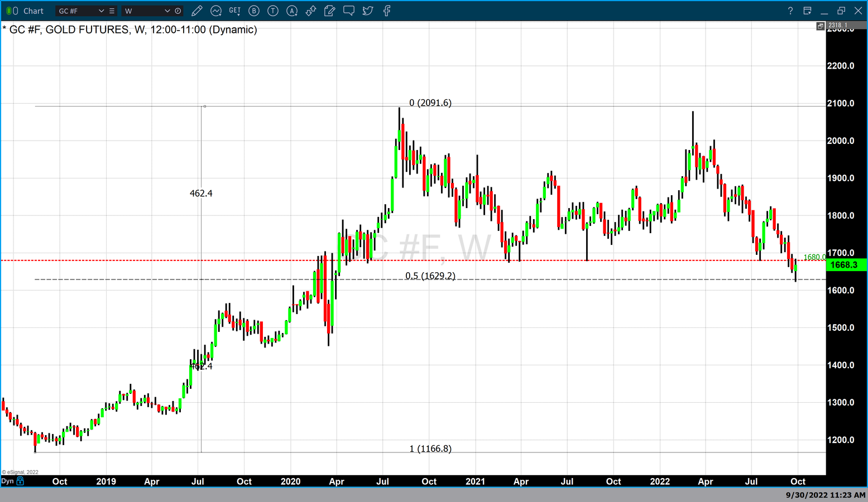The height and width of the screenshot is (502, 868).
Task: Click the up-down arrows trade icon
Action: tap(311, 11)
